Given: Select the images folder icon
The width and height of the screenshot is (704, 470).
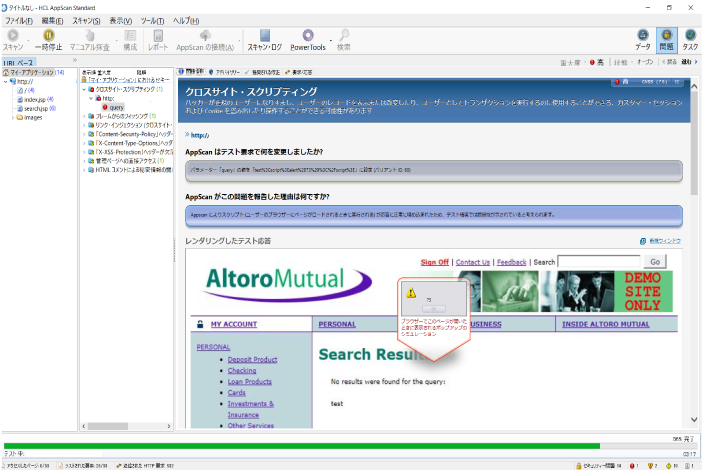Looking at the screenshot, I should [x=20, y=118].
